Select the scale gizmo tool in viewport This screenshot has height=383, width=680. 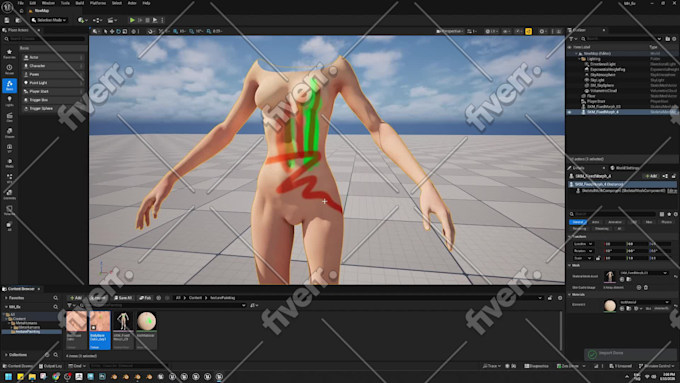tap(125, 31)
